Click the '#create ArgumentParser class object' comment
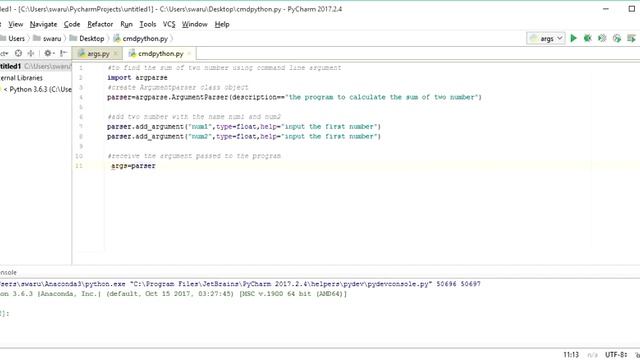Screen dimensions: 640x360 178,87
